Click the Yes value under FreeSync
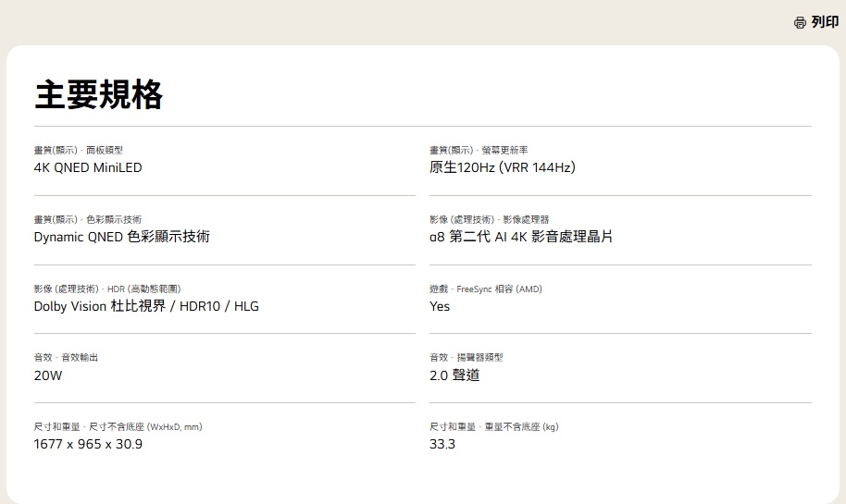 tap(440, 306)
